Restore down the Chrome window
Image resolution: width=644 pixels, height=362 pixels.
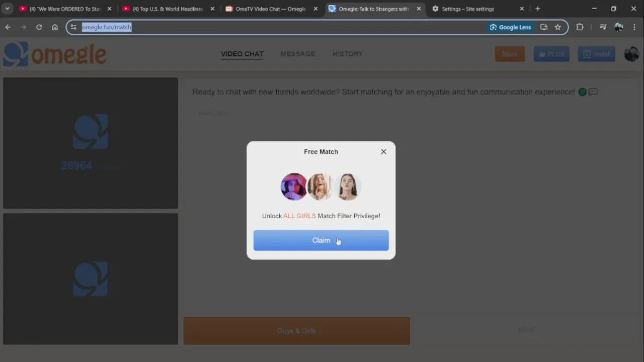(x=613, y=9)
